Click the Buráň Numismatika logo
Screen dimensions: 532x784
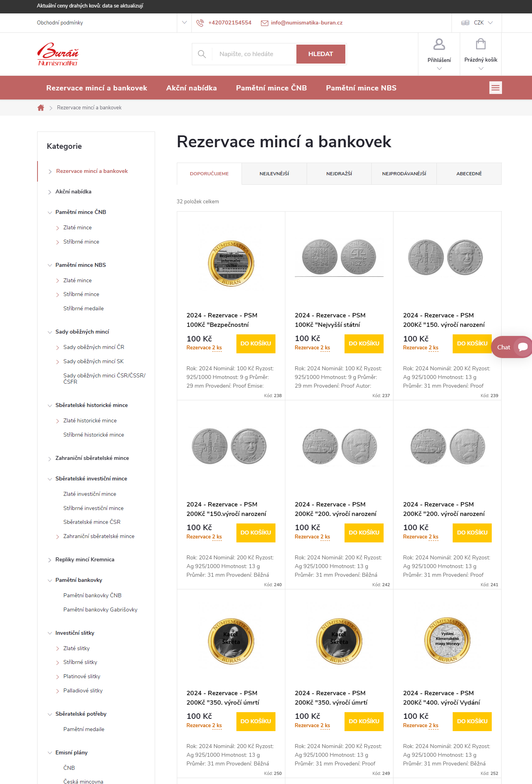[x=58, y=54]
